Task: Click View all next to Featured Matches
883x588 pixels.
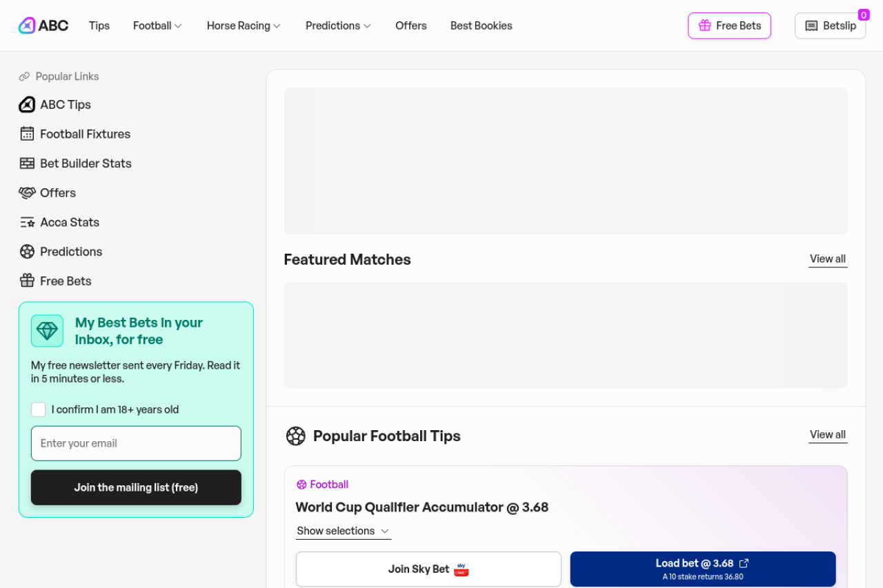Action: pos(827,258)
